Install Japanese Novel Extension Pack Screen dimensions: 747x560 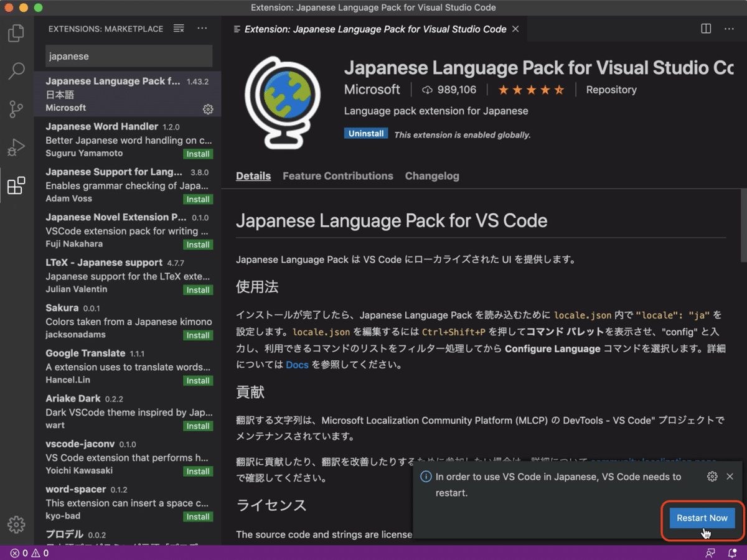click(198, 245)
